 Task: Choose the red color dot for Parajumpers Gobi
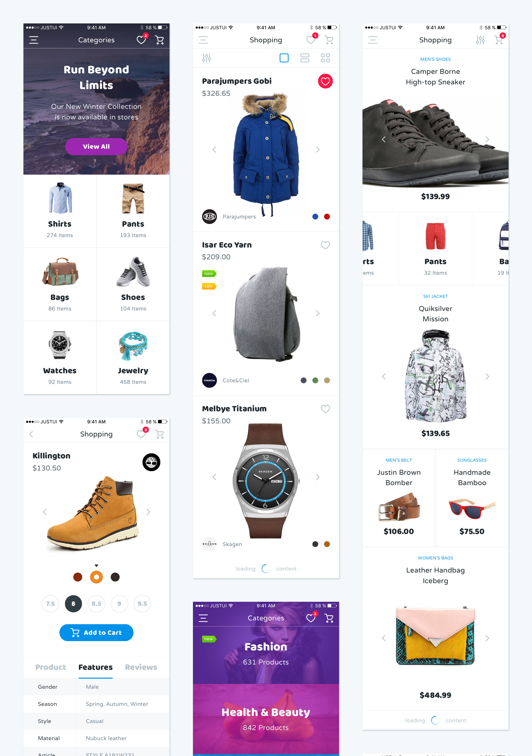327,217
